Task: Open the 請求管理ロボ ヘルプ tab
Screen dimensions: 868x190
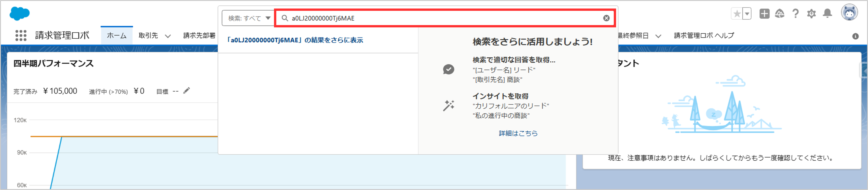Action: click(x=704, y=36)
